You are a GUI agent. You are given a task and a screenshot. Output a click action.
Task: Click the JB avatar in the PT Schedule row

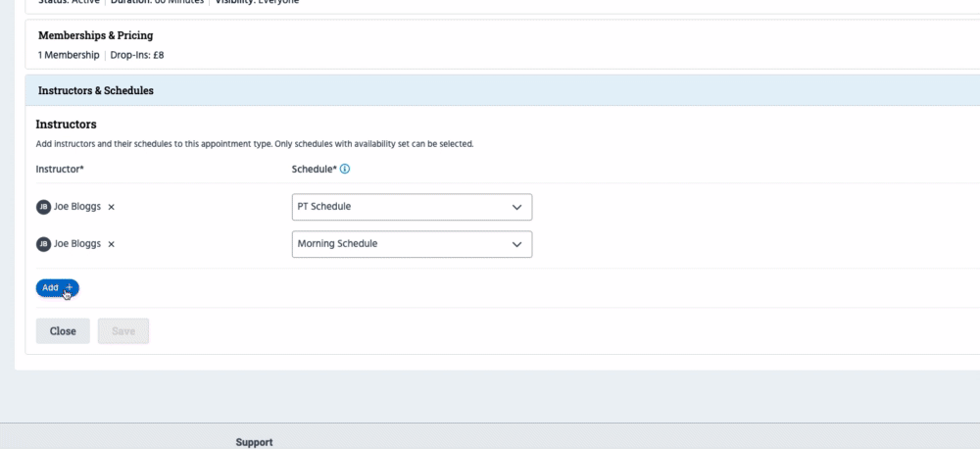pyautogui.click(x=43, y=207)
